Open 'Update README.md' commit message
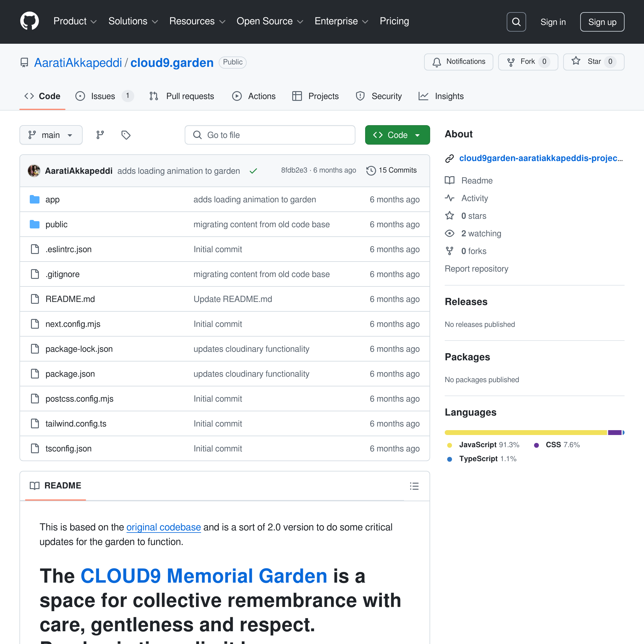The image size is (644, 644). [233, 299]
